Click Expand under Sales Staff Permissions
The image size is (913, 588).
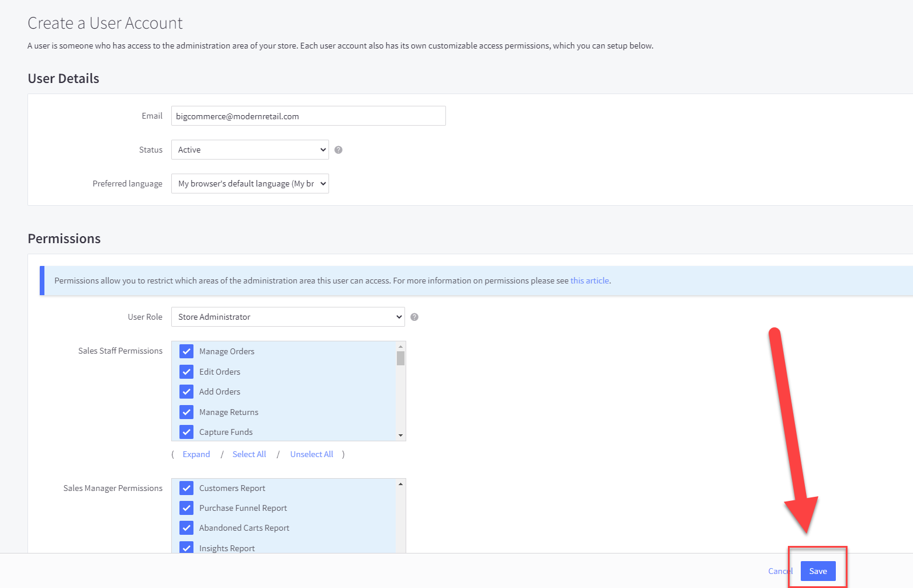[x=196, y=454]
